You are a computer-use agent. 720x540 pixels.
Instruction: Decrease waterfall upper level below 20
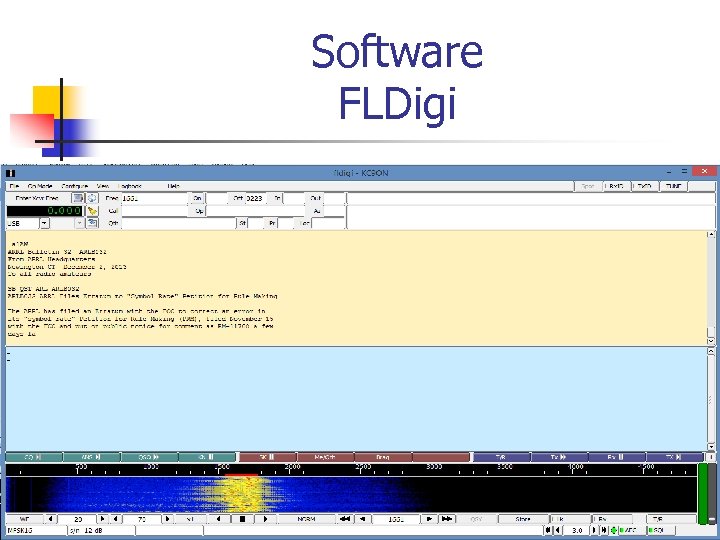[x=50, y=519]
